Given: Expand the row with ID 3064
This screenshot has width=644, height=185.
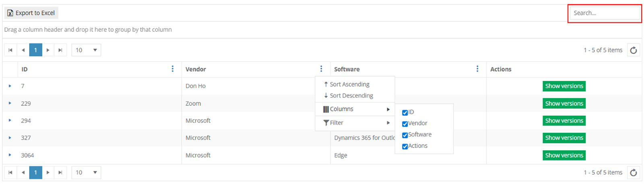Looking at the screenshot, I should point(10,155).
